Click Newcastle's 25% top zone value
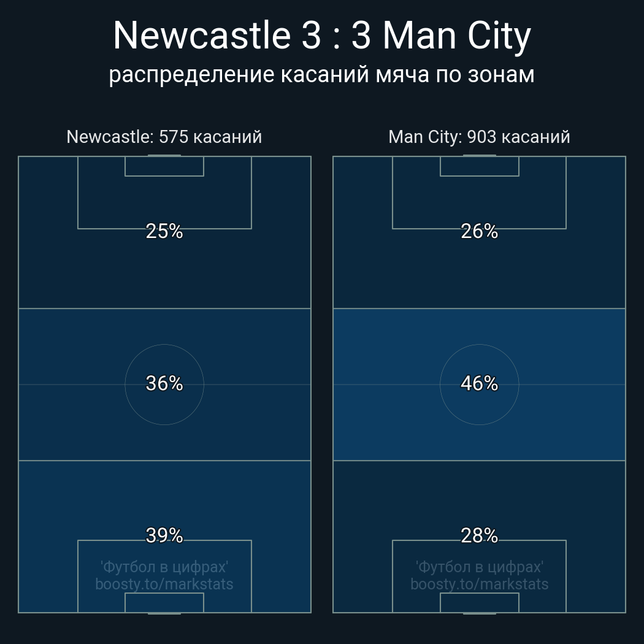This screenshot has width=644, height=644. pyautogui.click(x=164, y=231)
